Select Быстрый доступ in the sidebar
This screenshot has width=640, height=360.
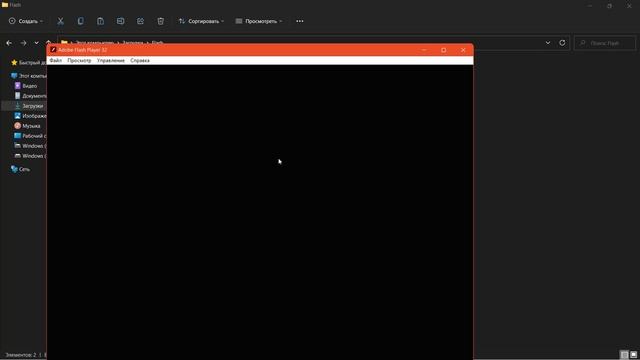coord(29,63)
